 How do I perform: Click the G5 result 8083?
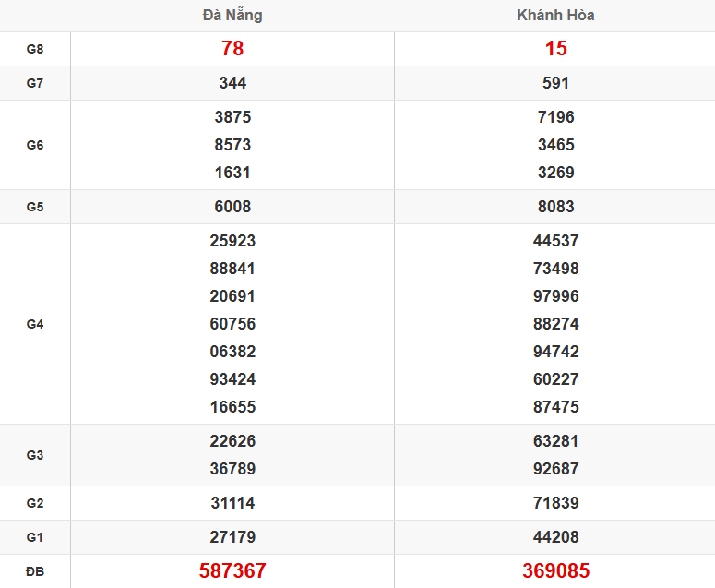pyautogui.click(x=555, y=207)
